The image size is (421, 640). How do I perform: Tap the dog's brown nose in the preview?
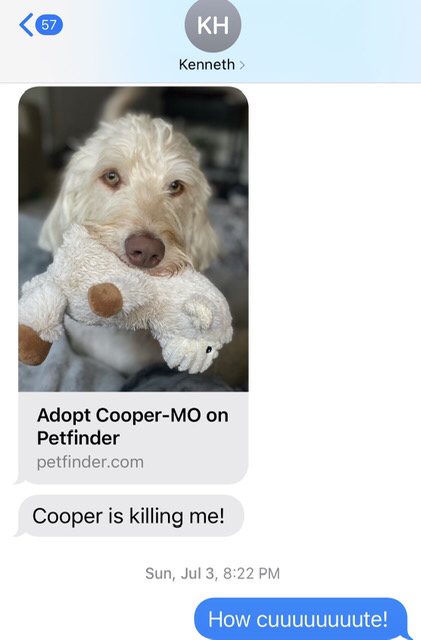145,250
